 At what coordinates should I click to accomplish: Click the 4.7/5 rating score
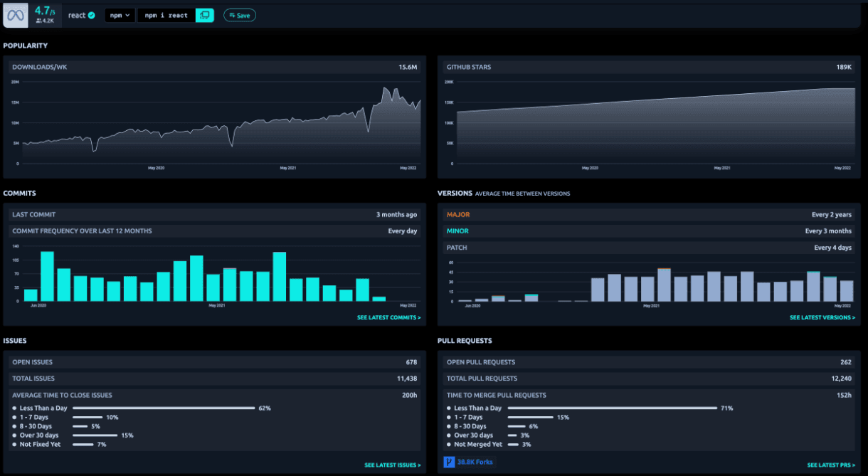[x=45, y=11]
